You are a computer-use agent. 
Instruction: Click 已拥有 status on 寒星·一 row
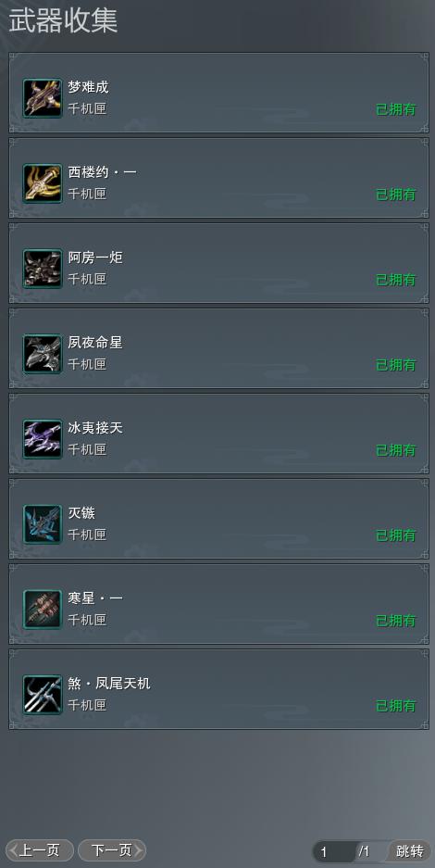click(396, 621)
